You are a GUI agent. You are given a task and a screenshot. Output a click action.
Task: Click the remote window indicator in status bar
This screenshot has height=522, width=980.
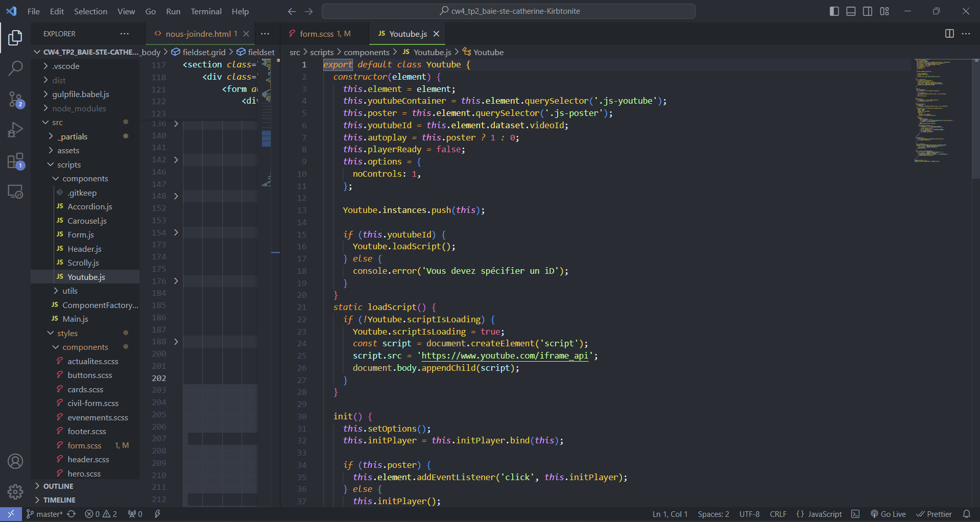[x=11, y=514]
